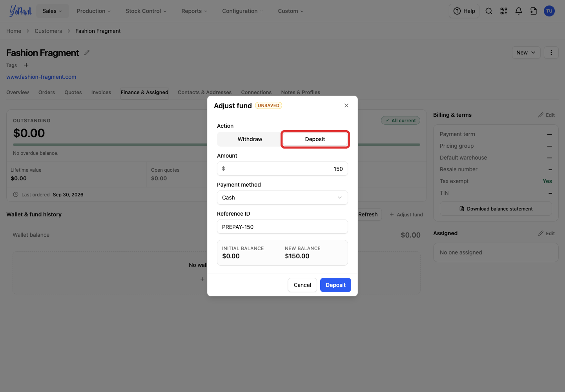Select the Deposit action toggle
The width and height of the screenshot is (565, 392).
click(315, 139)
